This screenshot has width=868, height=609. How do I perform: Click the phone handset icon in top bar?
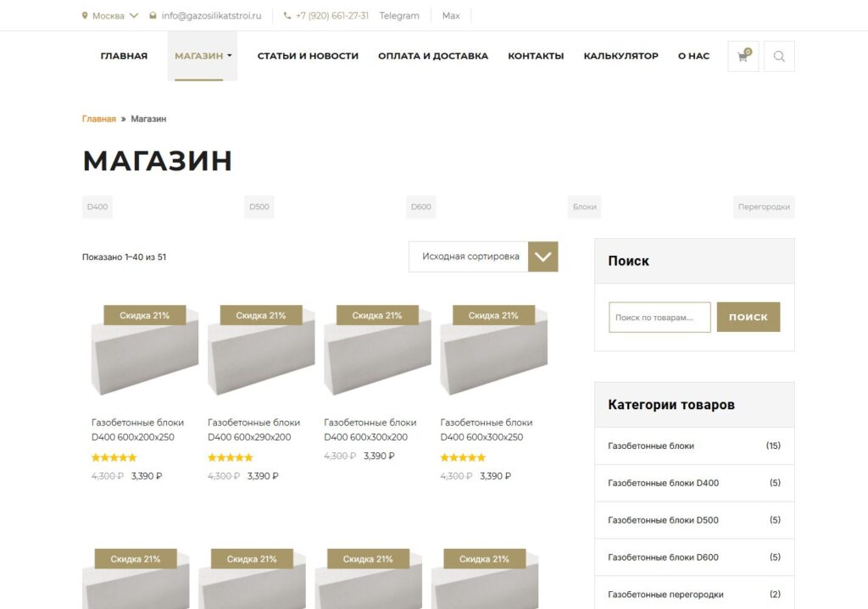287,15
